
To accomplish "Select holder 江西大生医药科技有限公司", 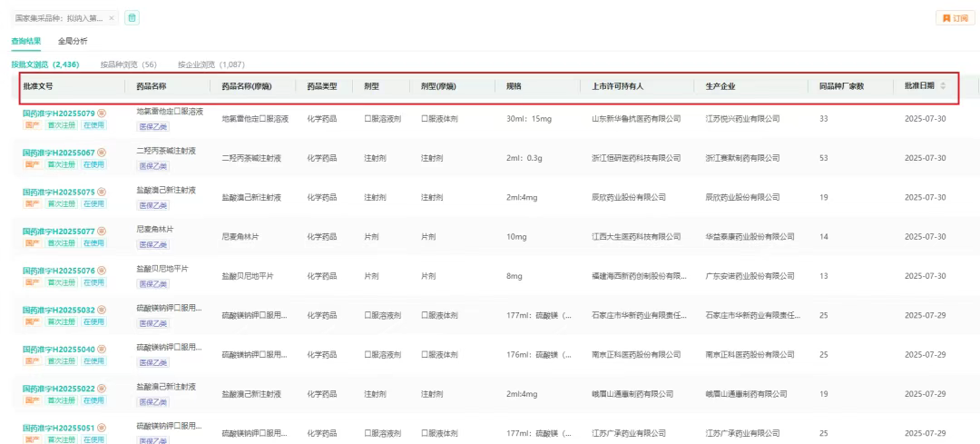I will pyautogui.click(x=636, y=236).
